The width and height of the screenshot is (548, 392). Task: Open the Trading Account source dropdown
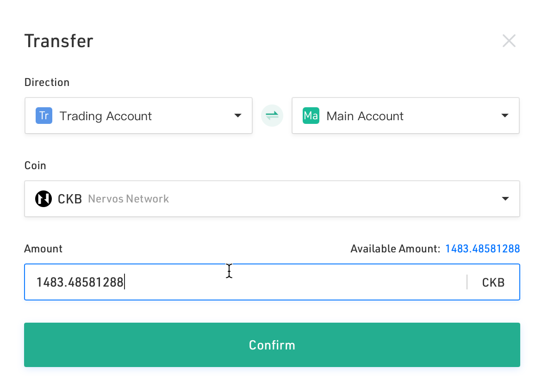(138, 116)
